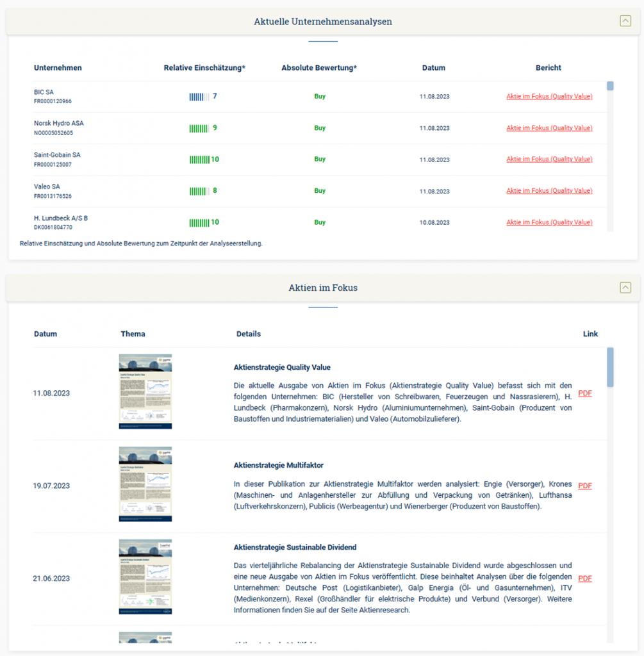This screenshot has height=656, width=644.
Task: Click heading Aktienstrategie Multifaktor
Action: tap(278, 465)
